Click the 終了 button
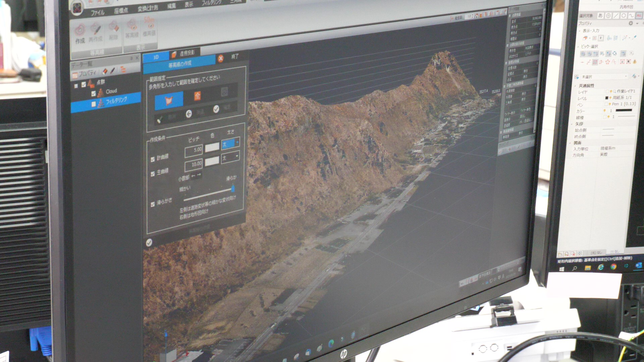 tap(235, 56)
